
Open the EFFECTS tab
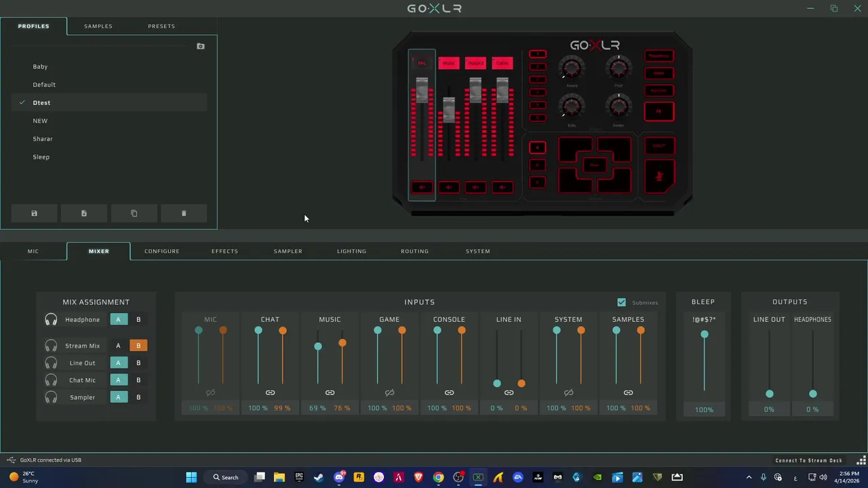coord(224,251)
